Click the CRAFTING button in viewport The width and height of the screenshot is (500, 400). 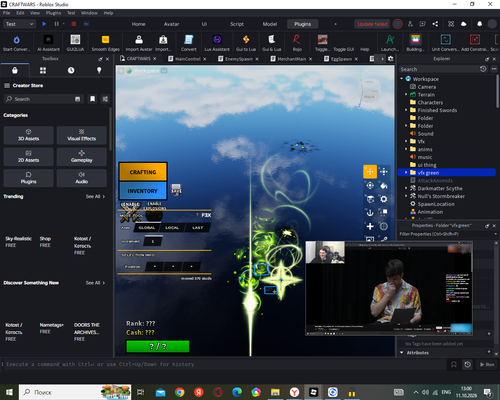pos(143,172)
